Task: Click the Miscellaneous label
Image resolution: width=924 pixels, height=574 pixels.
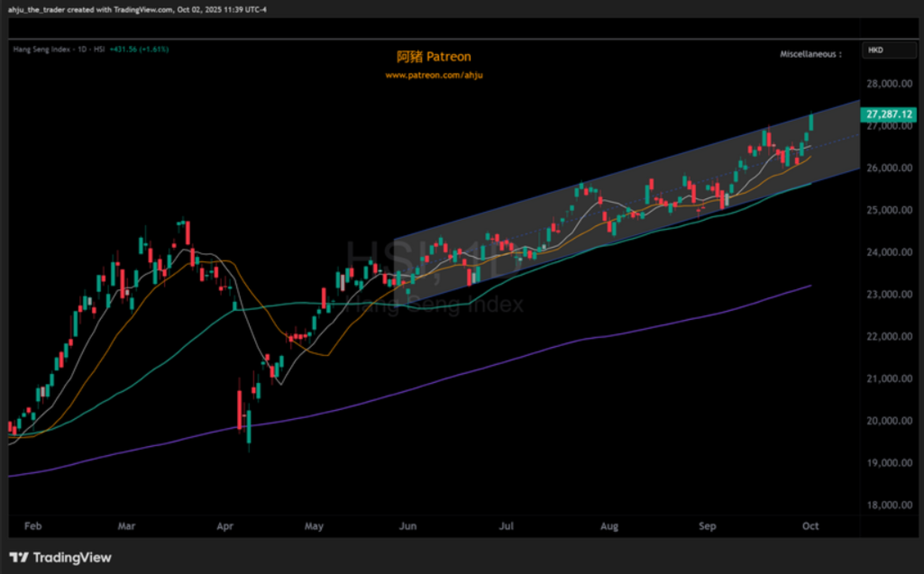Action: click(810, 54)
